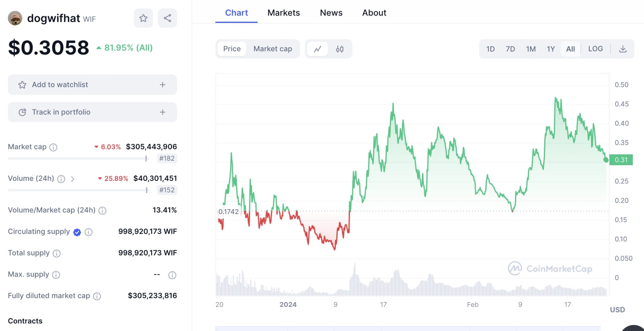Click the market cap rank progress bar
Image resolution: width=644 pixels, height=331 pixels.
[77, 159]
